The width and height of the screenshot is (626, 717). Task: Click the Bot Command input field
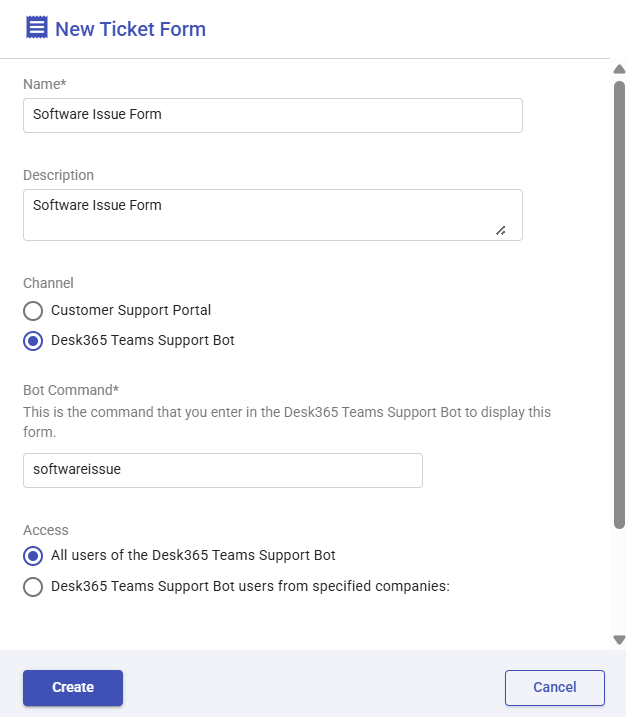click(x=223, y=470)
